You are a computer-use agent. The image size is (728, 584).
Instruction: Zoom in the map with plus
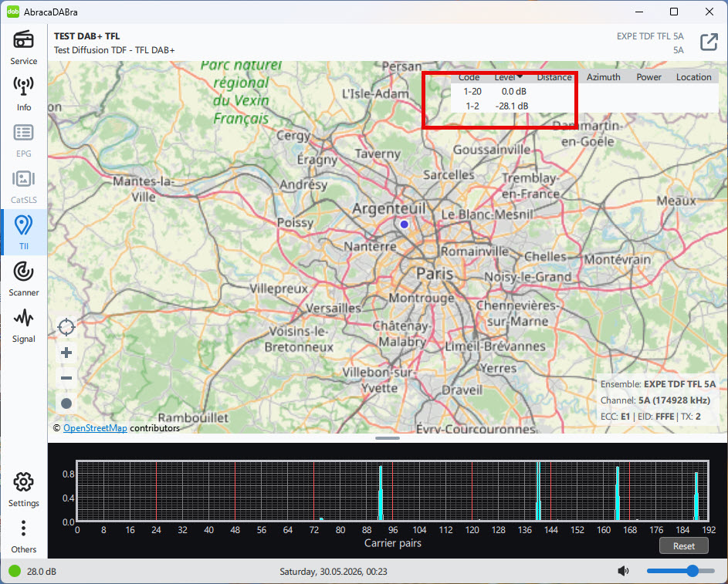coord(66,353)
